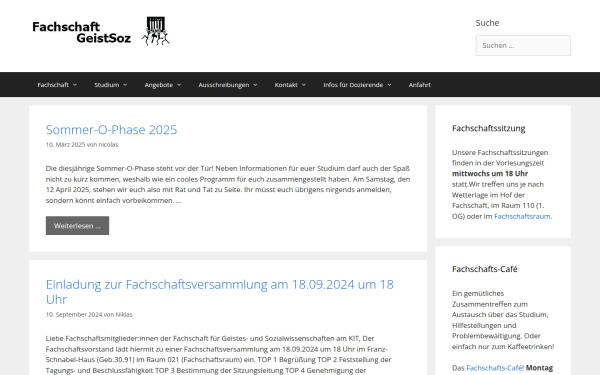Expand the Fachschaft menu chevron
The width and height of the screenshot is (600, 375).
[75, 85]
